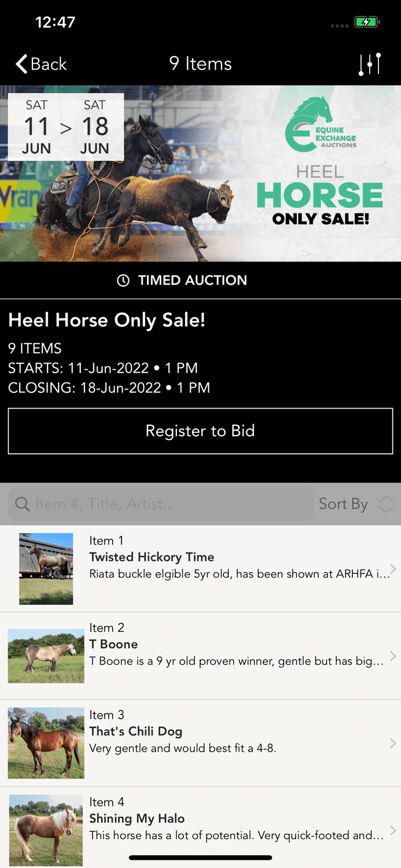
Task: Click the 9 Items header title
Action: (x=200, y=64)
